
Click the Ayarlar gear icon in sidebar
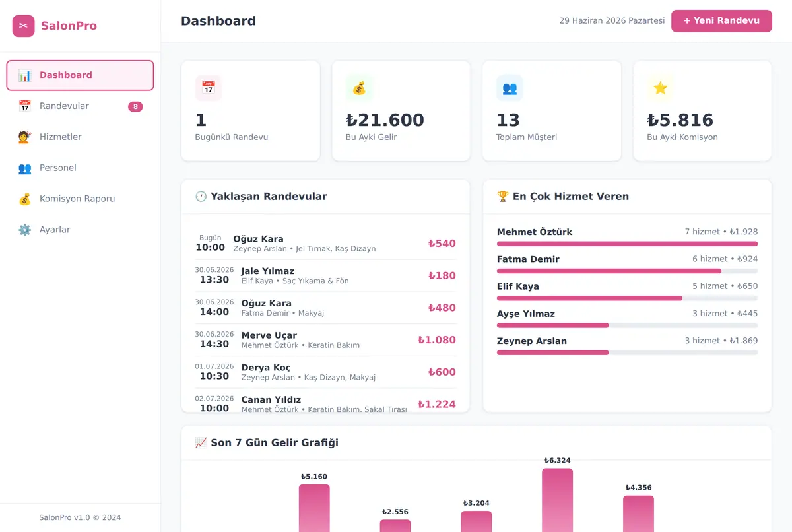coord(24,230)
